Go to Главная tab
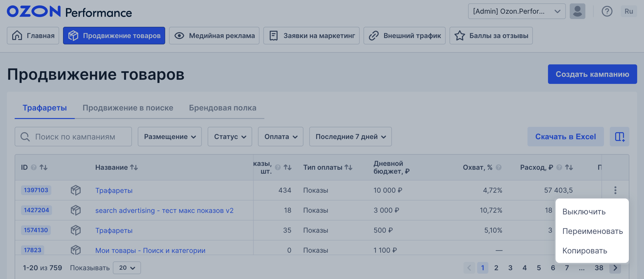 [33, 36]
